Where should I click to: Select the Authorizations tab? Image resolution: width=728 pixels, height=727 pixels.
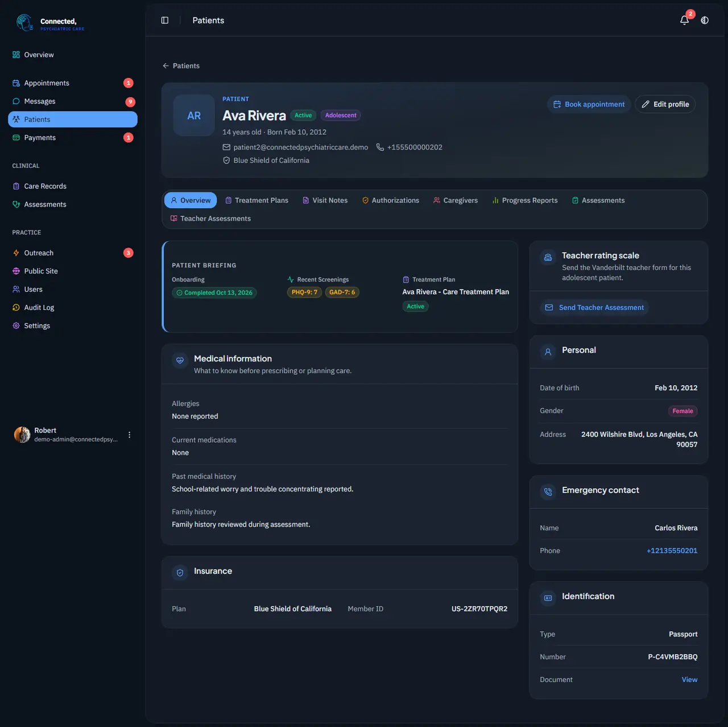click(x=390, y=200)
